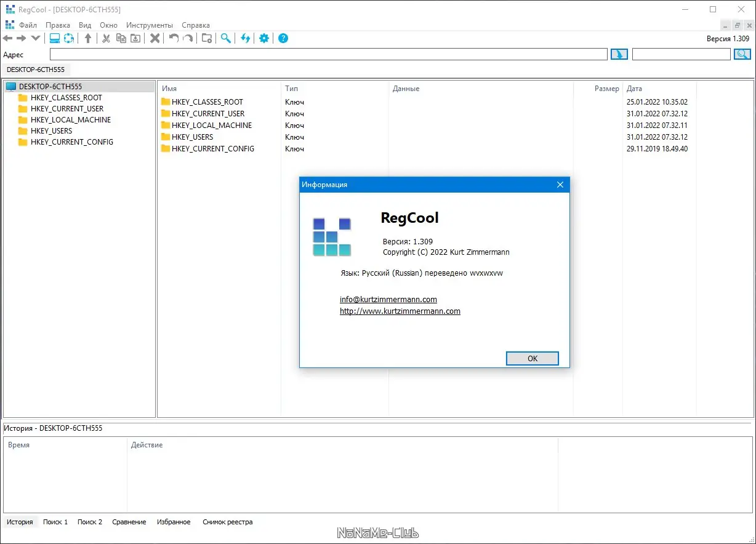
Task: Click the Время column header in history
Action: click(65, 445)
